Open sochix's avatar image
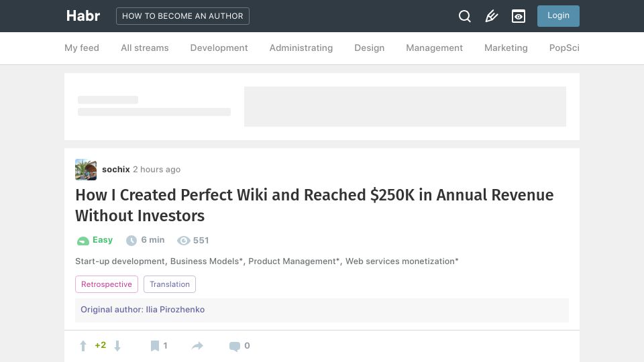This screenshot has height=362, width=644. pyautogui.click(x=86, y=170)
